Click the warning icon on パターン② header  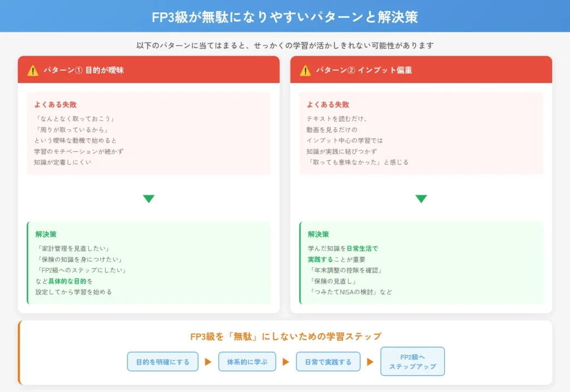click(x=304, y=69)
